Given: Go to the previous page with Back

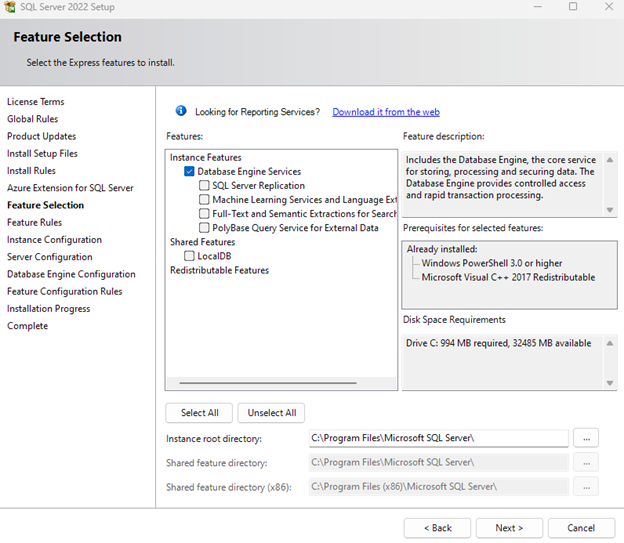Looking at the screenshot, I should coord(437,528).
